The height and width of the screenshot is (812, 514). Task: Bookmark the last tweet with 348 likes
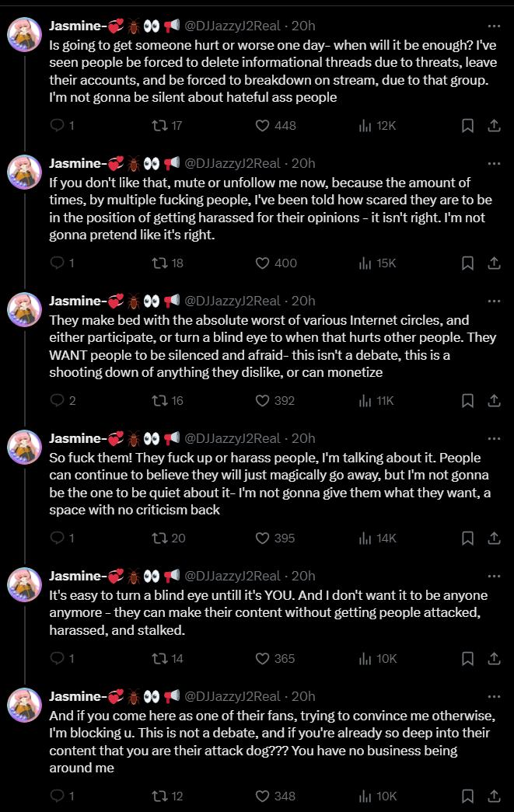467,796
